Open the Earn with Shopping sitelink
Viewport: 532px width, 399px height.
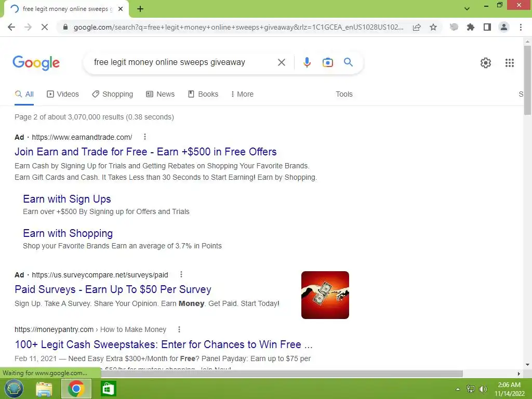click(68, 233)
